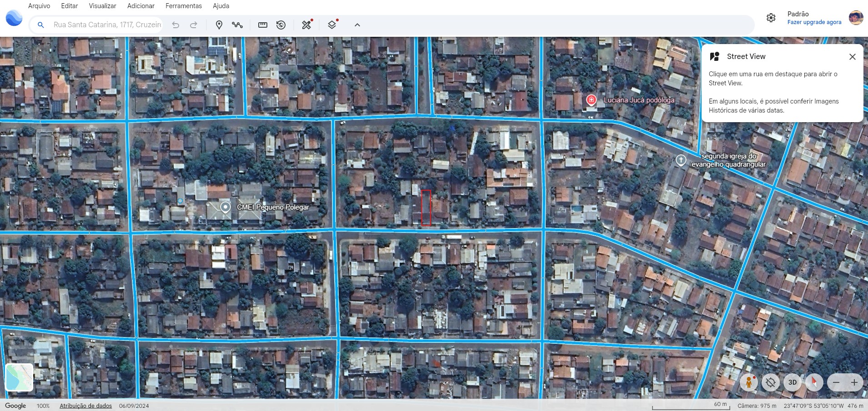Viewport: 868px width, 411px height.
Task: Open the Ferramentas menu
Action: [x=184, y=6]
